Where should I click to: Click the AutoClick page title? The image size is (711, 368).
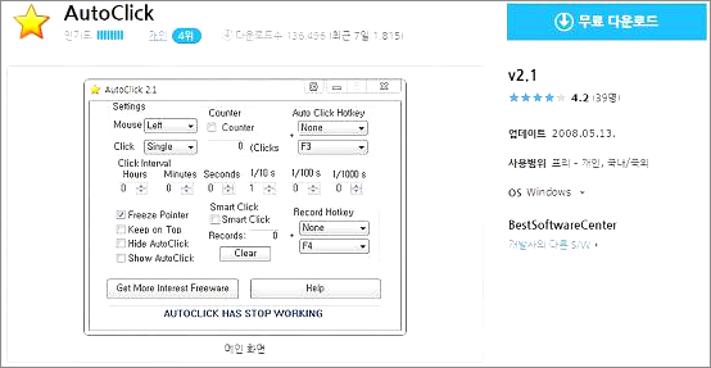coord(109,13)
